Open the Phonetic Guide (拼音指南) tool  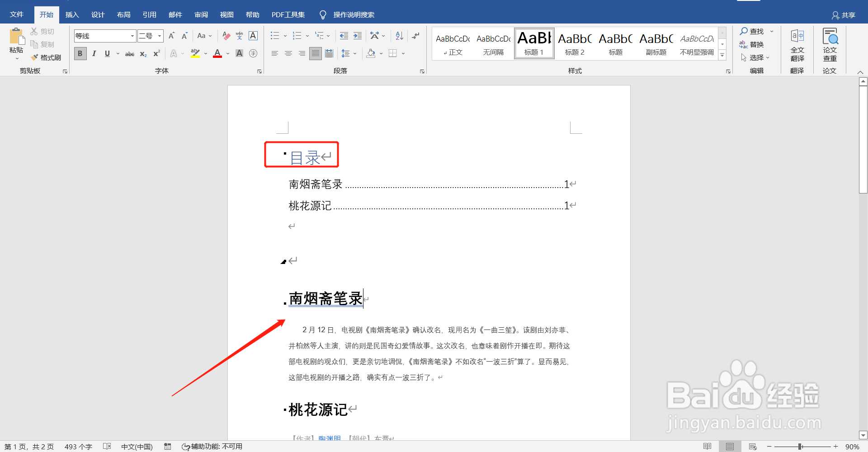point(239,36)
